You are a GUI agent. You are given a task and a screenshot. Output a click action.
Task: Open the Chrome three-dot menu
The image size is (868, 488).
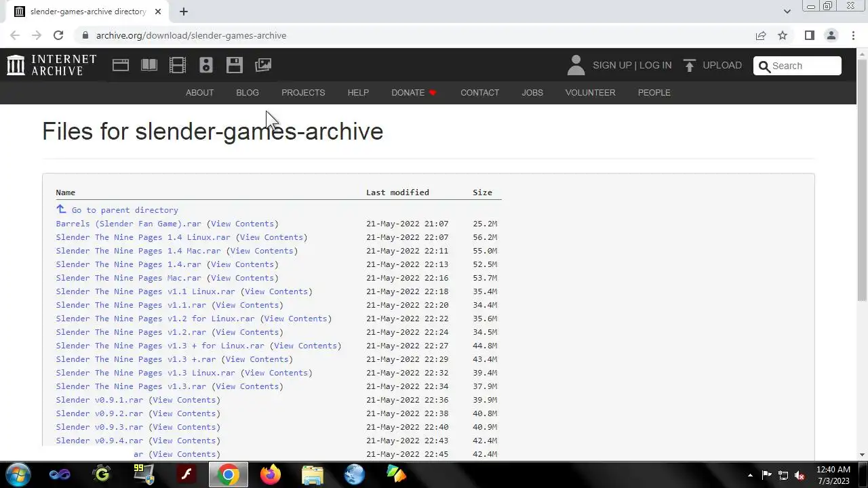(853, 35)
